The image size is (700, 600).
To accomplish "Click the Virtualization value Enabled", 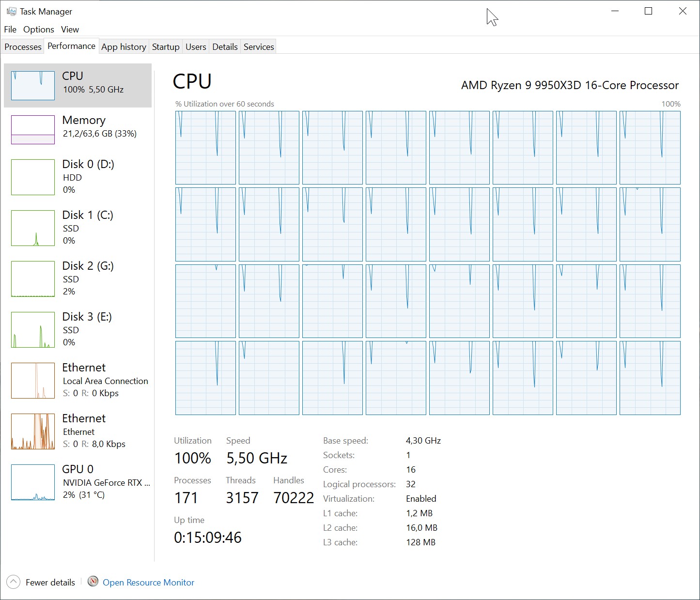I will click(421, 499).
